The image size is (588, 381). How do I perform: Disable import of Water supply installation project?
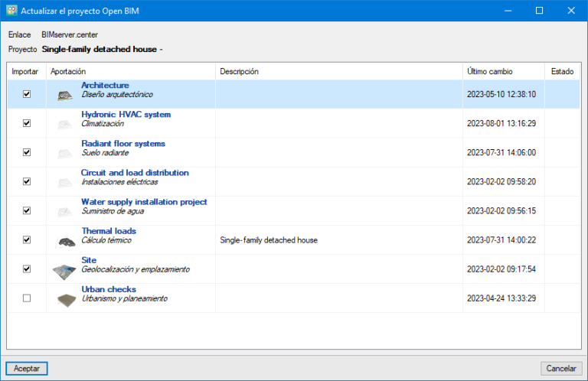27,210
